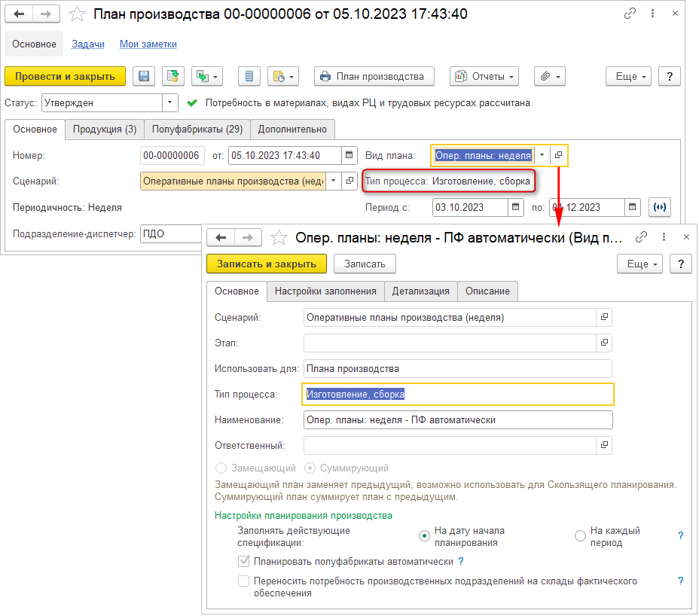699x616 pixels.
Task: Copy link icon in plan production header
Action: pos(630,14)
